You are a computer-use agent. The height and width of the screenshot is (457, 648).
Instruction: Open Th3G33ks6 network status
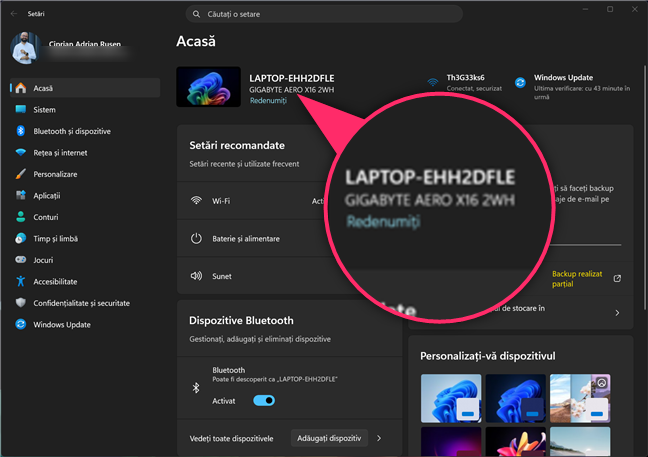click(465, 82)
